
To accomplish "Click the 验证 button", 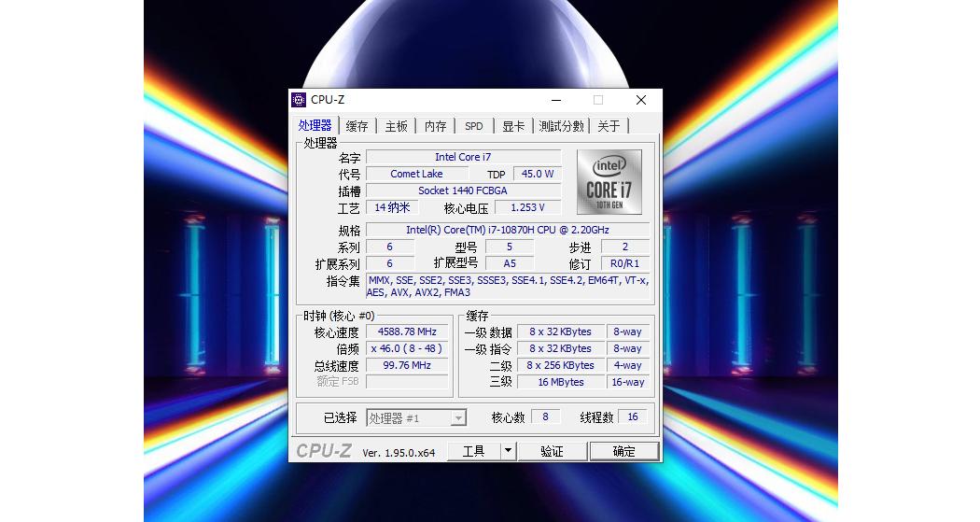I will tap(552, 451).
